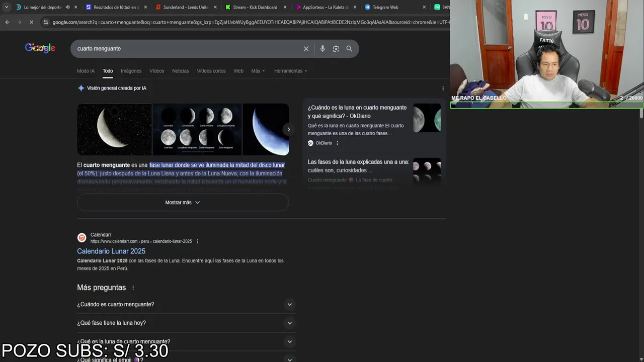Mute audio on the Lo mejor del deporte tab

[67, 7]
